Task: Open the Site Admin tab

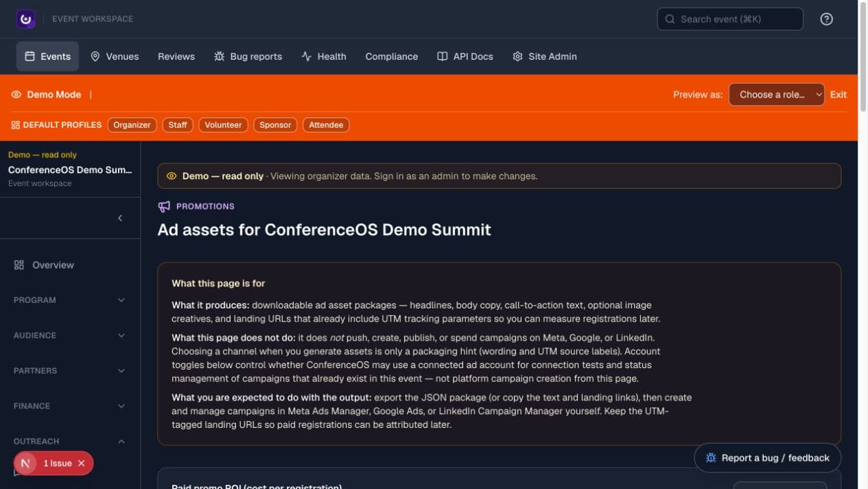Action: point(545,56)
